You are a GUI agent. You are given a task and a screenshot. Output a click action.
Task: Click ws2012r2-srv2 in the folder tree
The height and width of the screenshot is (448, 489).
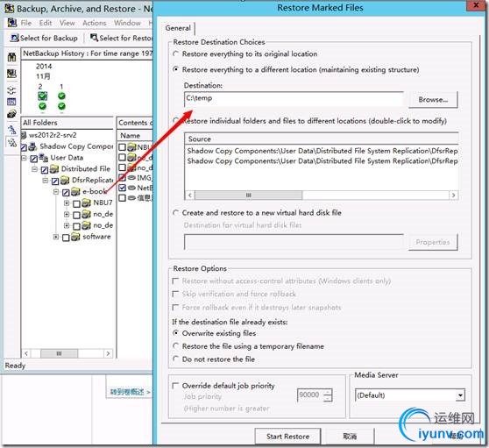pos(53,135)
